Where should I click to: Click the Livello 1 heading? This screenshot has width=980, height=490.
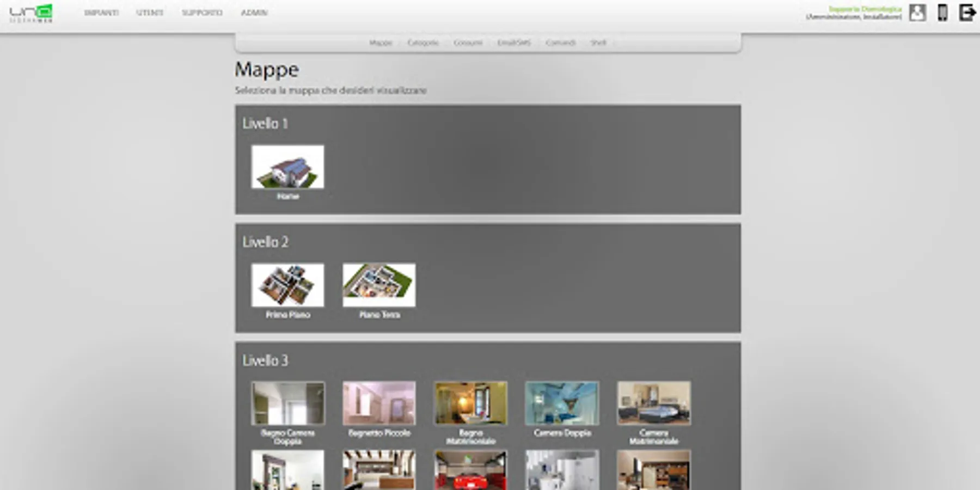tap(265, 124)
